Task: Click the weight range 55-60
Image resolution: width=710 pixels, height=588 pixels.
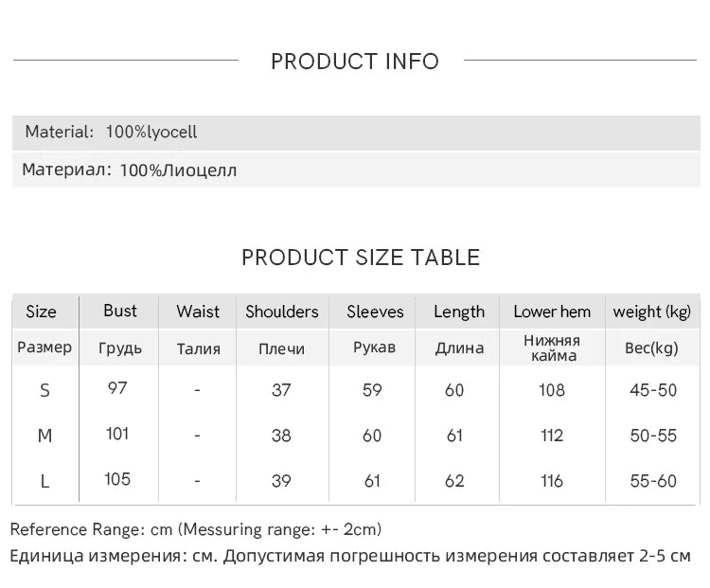Action: (x=653, y=481)
